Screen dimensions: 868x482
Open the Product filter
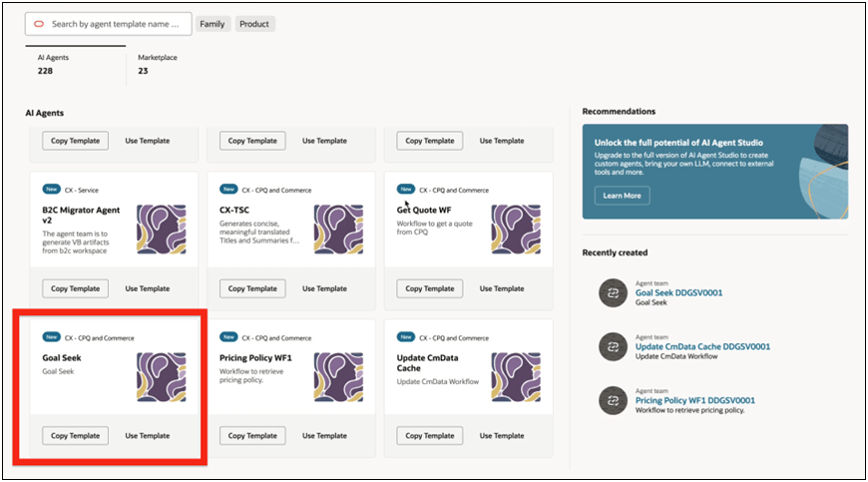point(254,24)
